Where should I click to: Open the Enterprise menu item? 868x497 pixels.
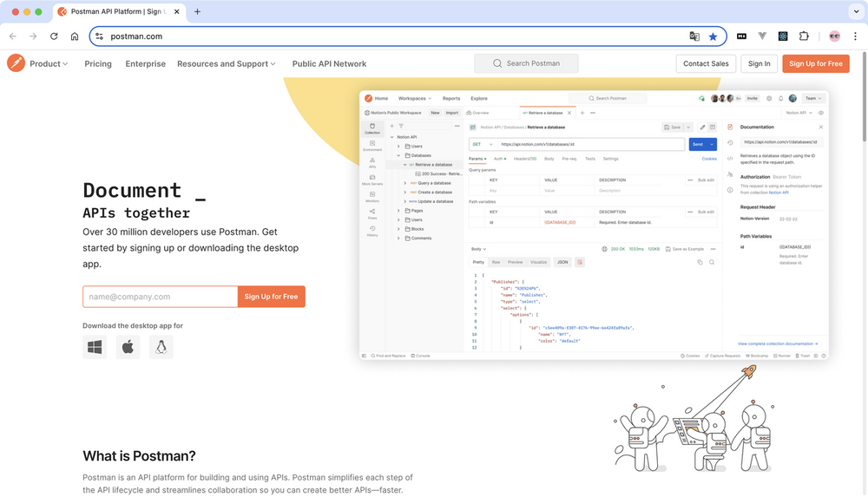pyautogui.click(x=145, y=63)
